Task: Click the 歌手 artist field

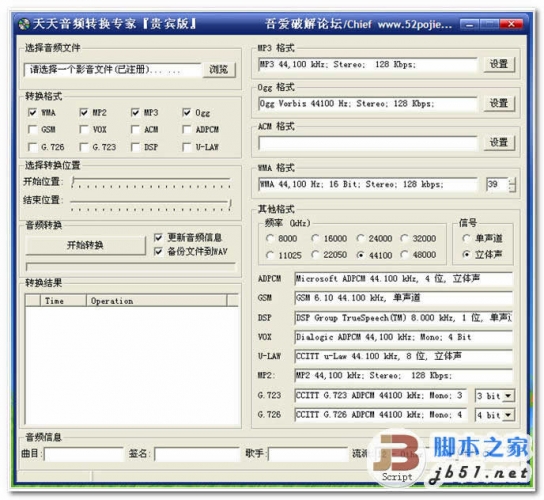Action: [308, 454]
